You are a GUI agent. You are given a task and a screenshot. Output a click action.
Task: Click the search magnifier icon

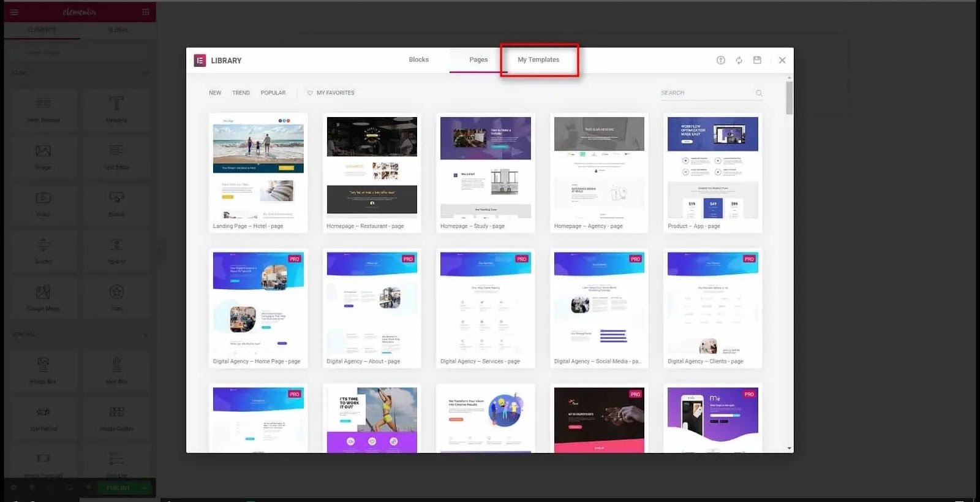(759, 93)
